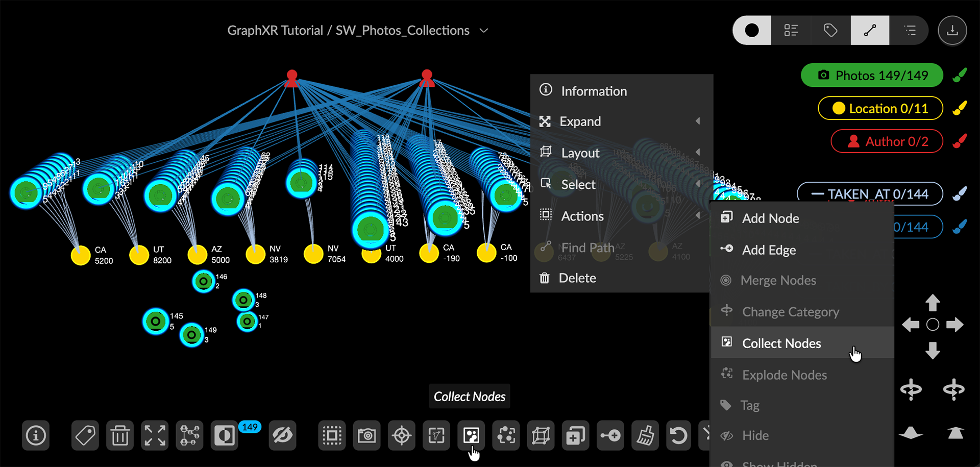Click the camera snapshot icon in toolbar
This screenshot has width=980, height=467.
click(x=366, y=436)
